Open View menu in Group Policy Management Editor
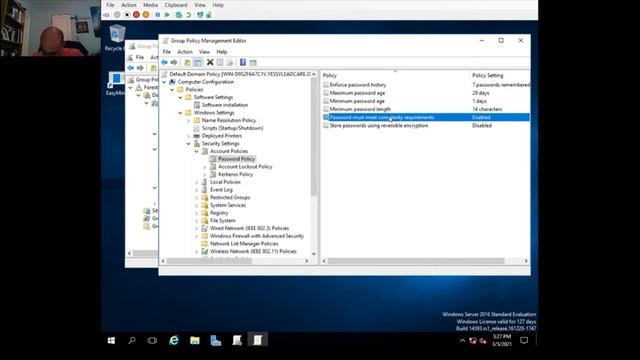The width and height of the screenshot is (640, 360). (x=204, y=52)
